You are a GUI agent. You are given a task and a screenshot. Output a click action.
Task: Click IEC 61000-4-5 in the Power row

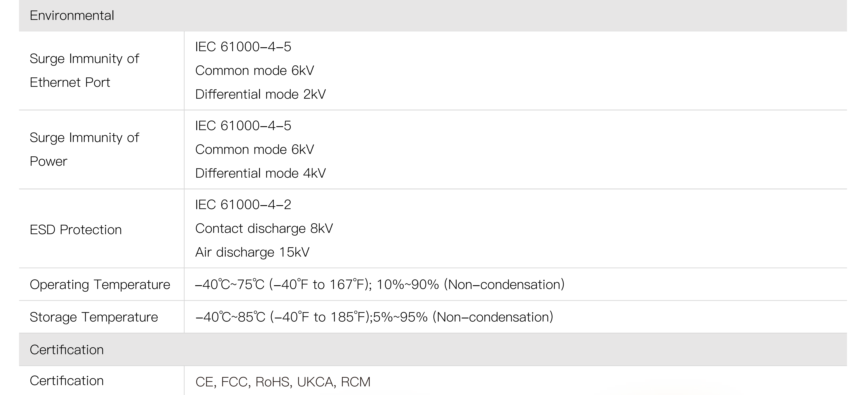tap(243, 126)
